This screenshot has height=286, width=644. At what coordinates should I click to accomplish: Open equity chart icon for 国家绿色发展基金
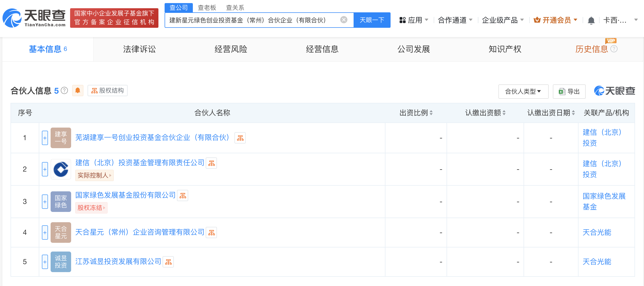pyautogui.click(x=183, y=196)
